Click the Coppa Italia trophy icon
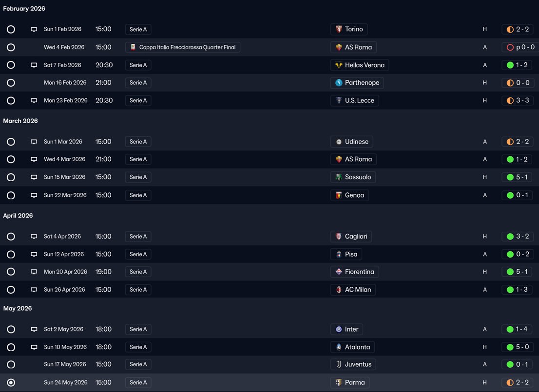Screen dimensions: 539x392 pyautogui.click(x=133, y=47)
